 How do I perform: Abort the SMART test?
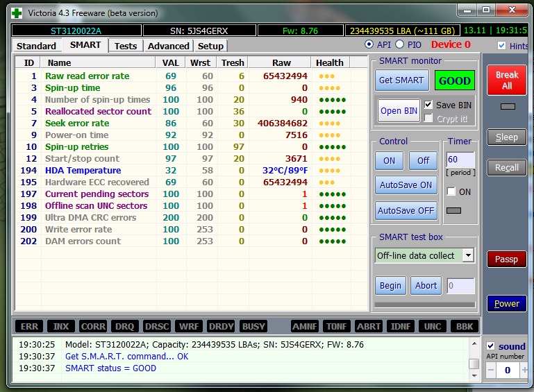click(426, 285)
